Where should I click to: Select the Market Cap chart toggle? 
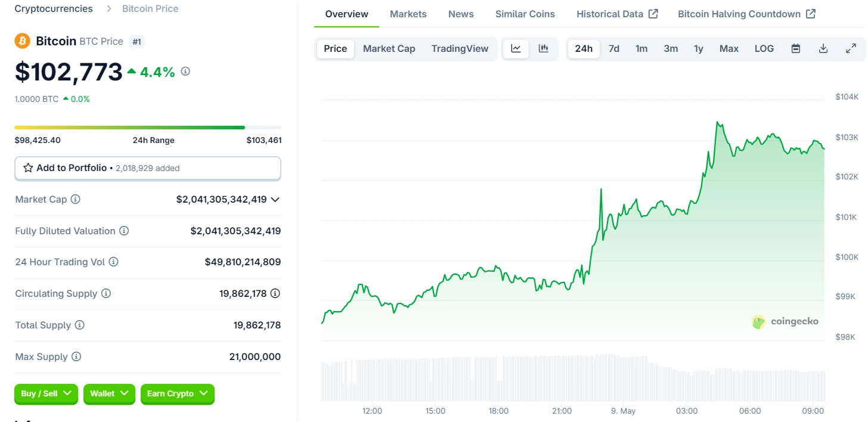pos(389,49)
